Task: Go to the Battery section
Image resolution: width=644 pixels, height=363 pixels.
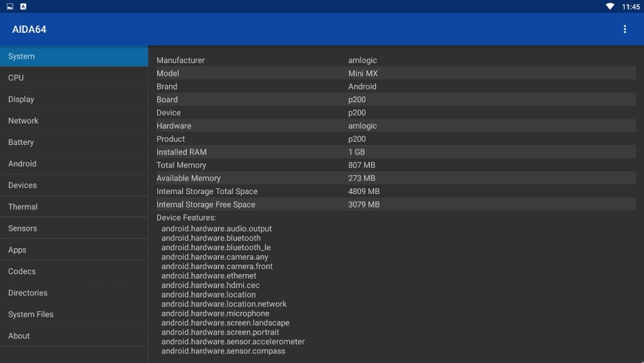Action: (x=74, y=142)
